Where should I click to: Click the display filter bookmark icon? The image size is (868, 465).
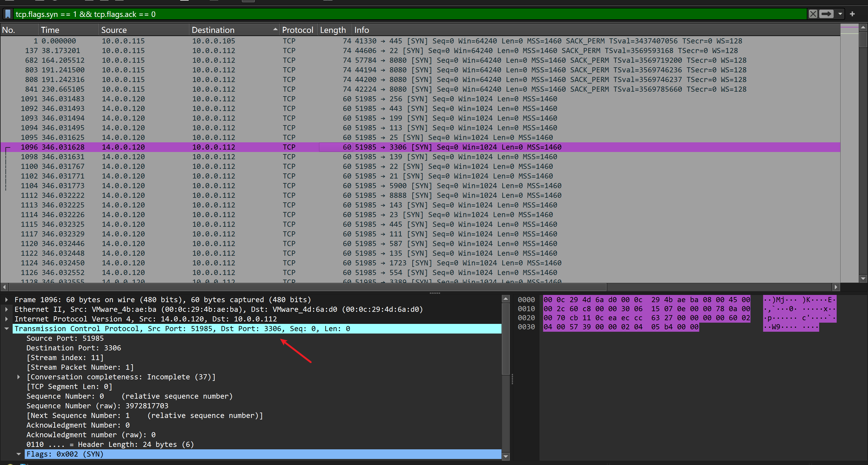8,14
